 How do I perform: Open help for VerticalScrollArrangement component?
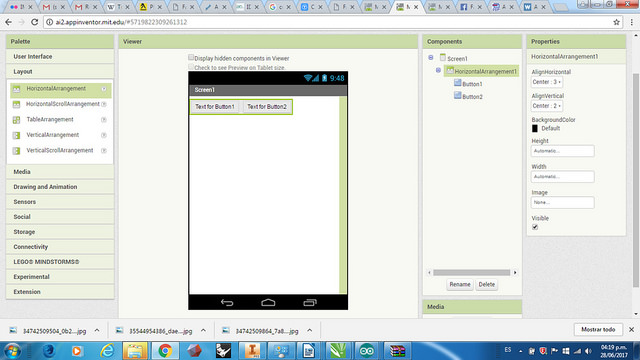[104, 151]
